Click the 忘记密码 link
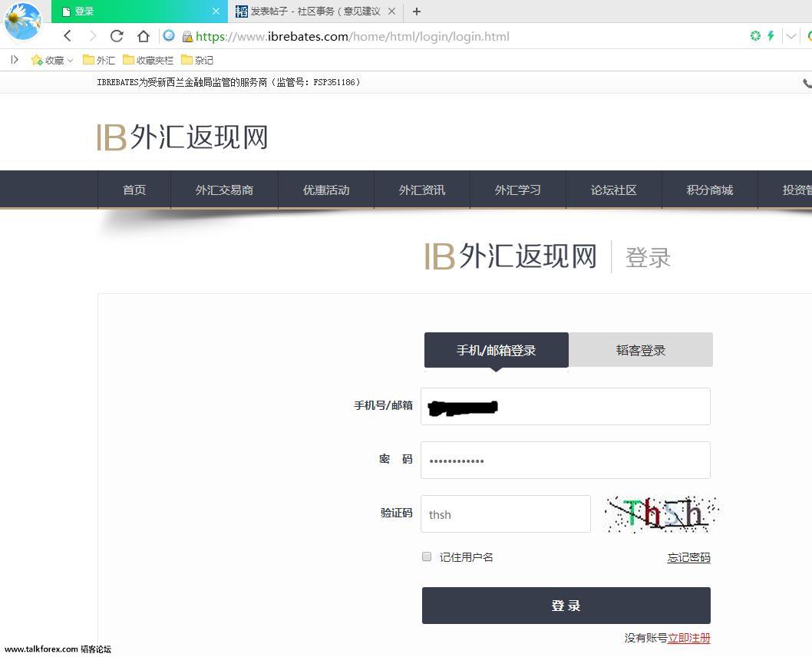Screen dimensions: 812x657 [x=688, y=558]
